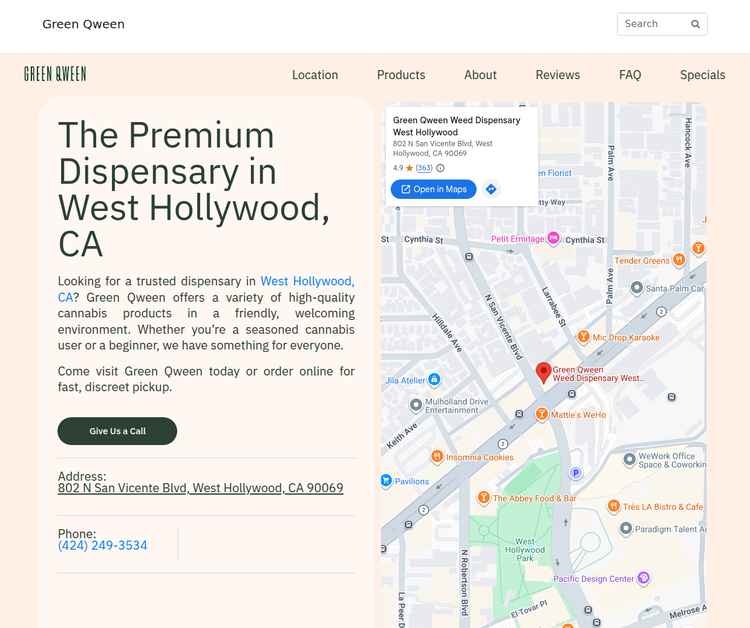This screenshot has width=750, height=628.
Task: Click the Très LA Bistro & Cafe pin
Action: click(x=614, y=506)
